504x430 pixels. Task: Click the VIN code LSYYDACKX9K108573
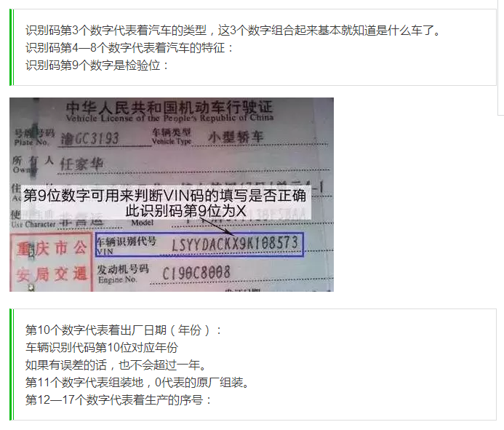click(x=235, y=244)
